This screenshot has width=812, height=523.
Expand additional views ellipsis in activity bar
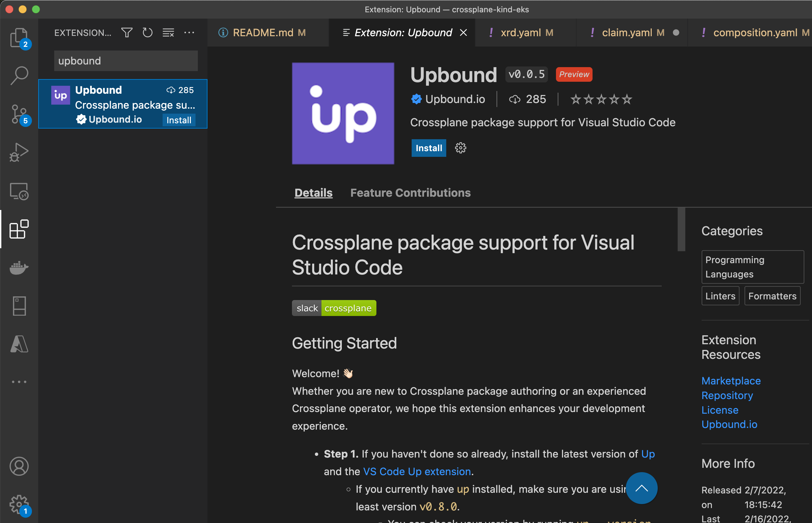[19, 382]
